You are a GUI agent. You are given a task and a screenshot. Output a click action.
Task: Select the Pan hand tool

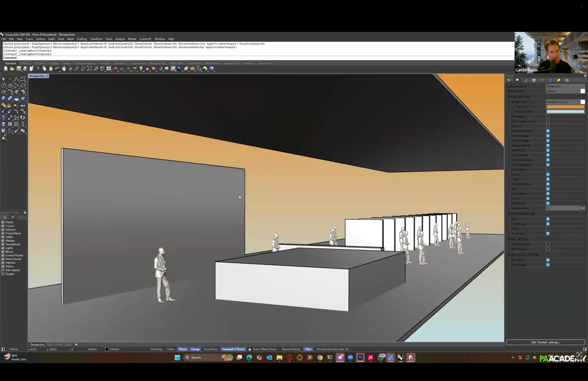64,69
